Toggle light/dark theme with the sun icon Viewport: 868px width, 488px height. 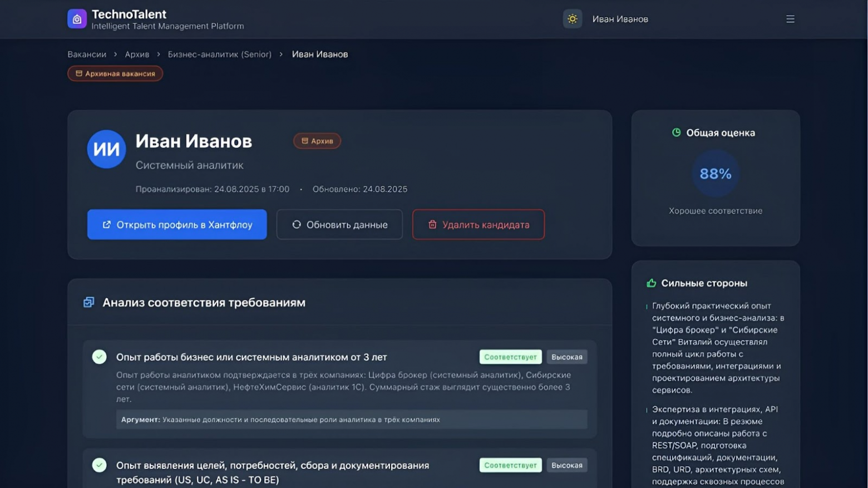pos(572,18)
